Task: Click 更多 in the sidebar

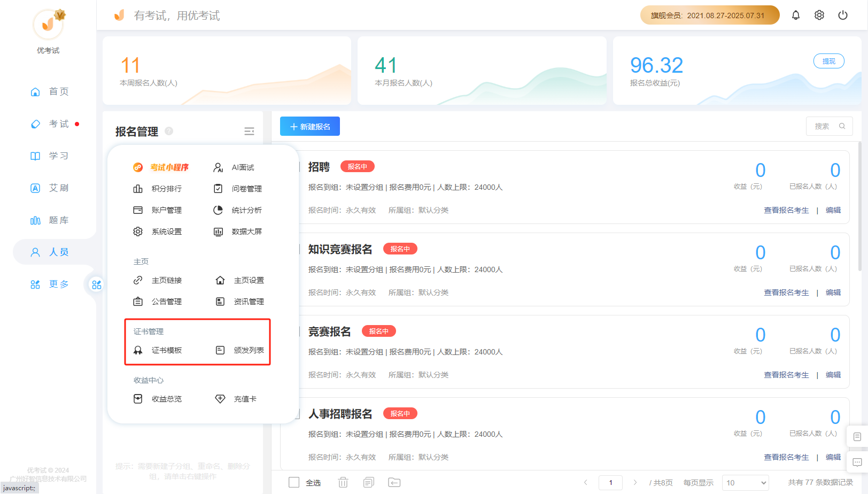Action: click(x=50, y=284)
